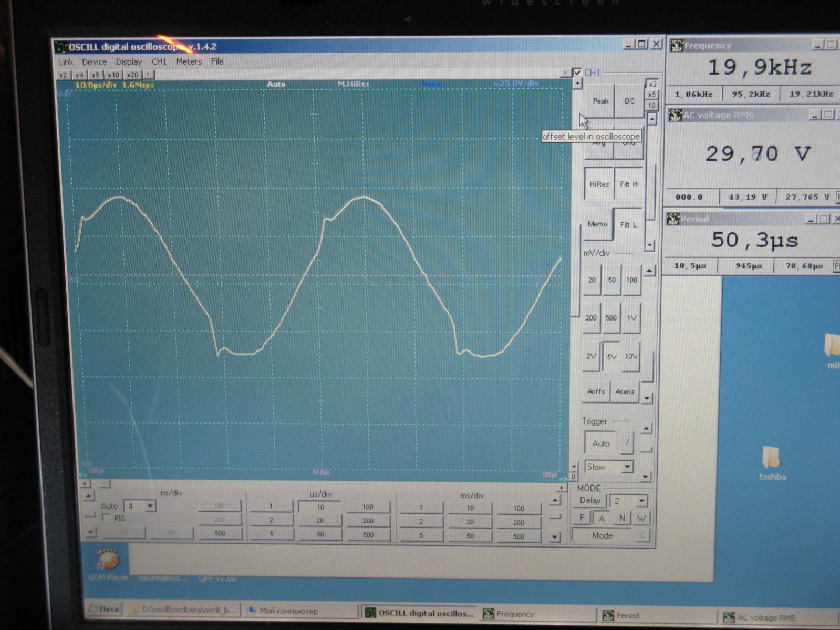Click the Пуск Start button on taskbar
The image size is (840, 630).
click(x=104, y=610)
